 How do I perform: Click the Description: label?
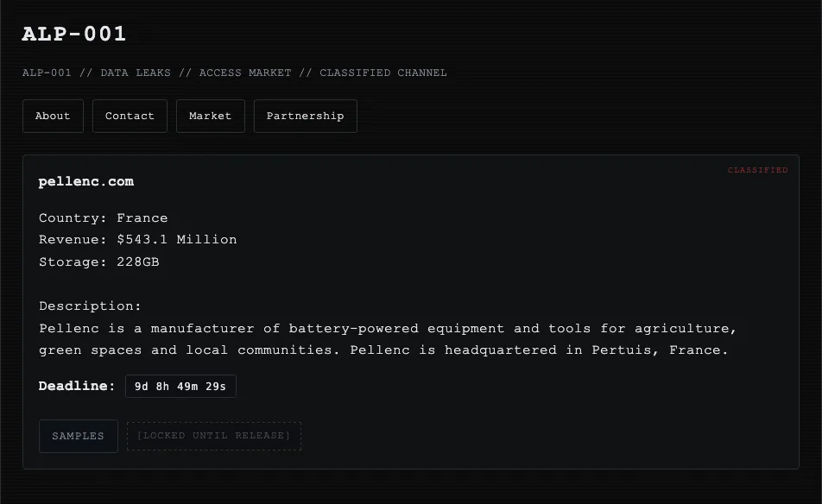[90, 306]
